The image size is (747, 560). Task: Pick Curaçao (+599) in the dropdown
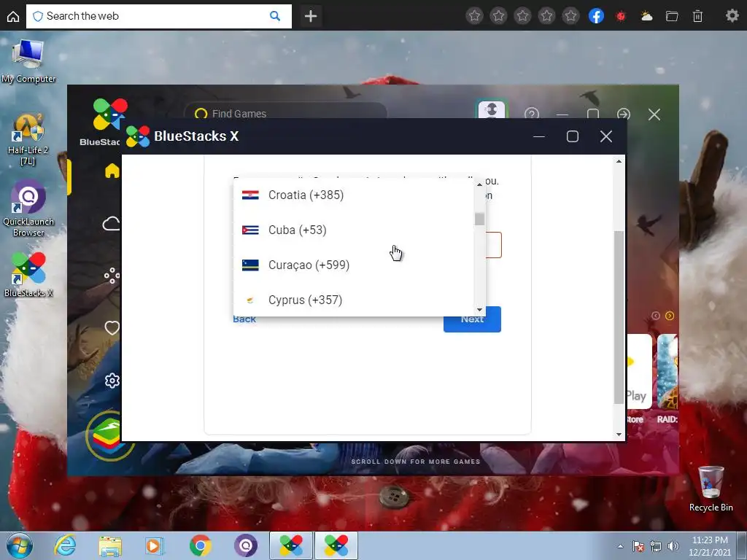coord(354,265)
